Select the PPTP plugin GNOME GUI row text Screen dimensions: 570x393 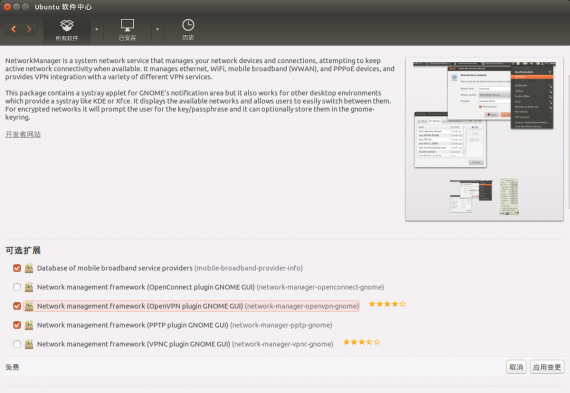(184, 325)
